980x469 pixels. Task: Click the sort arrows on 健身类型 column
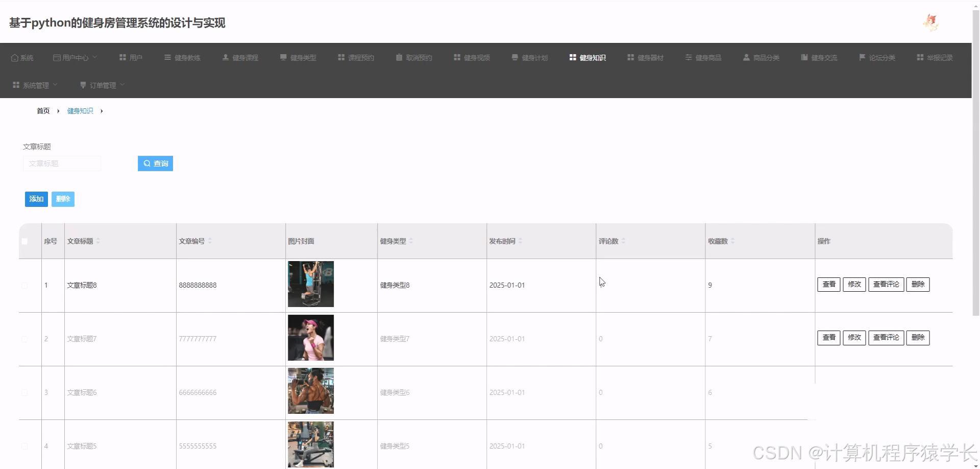click(411, 241)
